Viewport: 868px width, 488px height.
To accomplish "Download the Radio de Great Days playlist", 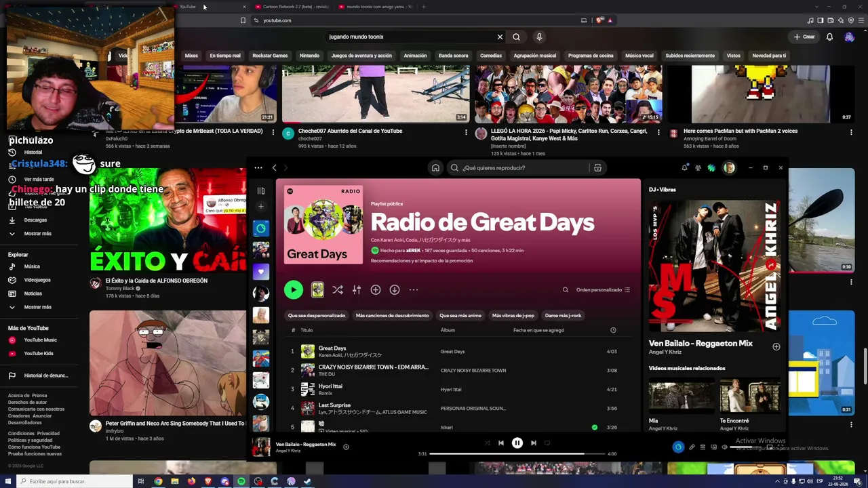I will 395,290.
